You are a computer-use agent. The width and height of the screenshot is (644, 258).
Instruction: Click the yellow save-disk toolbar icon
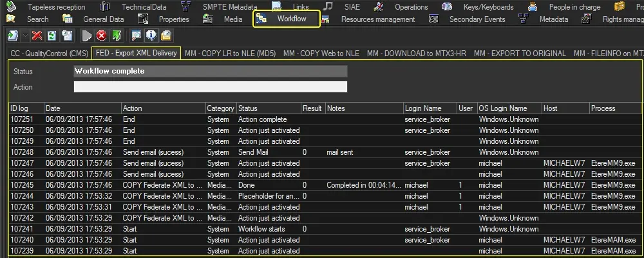[166, 35]
